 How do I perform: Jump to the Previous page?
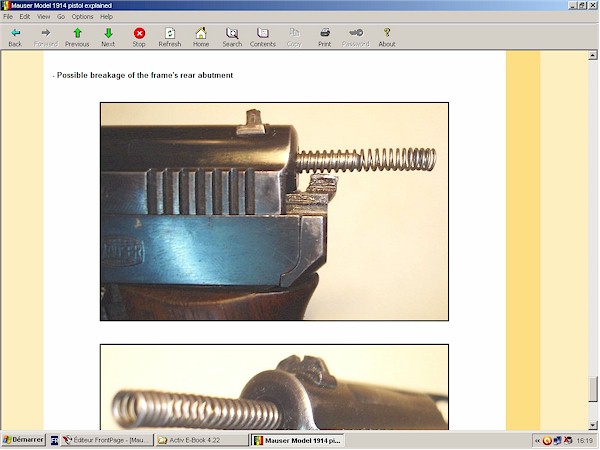(x=77, y=37)
